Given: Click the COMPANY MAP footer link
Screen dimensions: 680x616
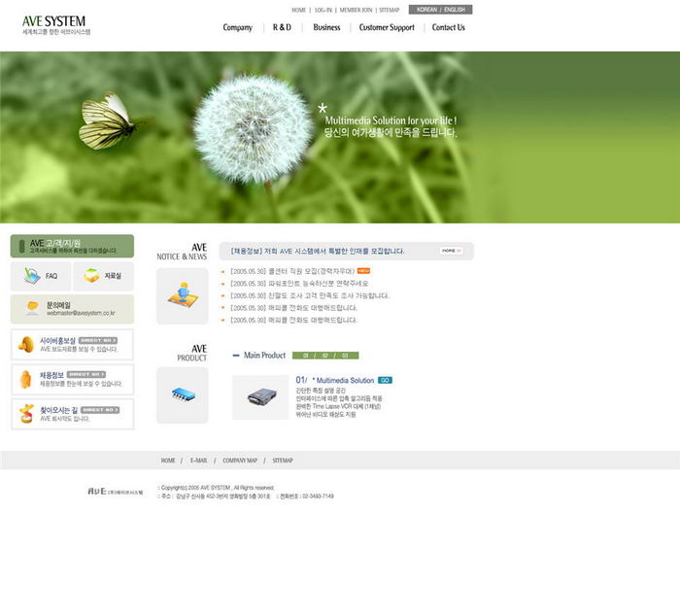Looking at the screenshot, I should pos(240,461).
